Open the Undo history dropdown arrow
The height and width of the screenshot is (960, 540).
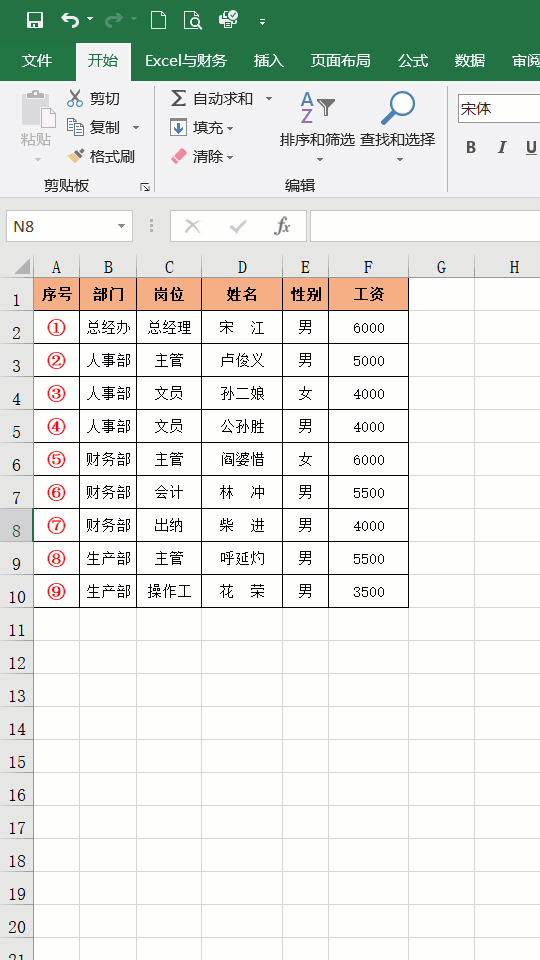pos(91,20)
